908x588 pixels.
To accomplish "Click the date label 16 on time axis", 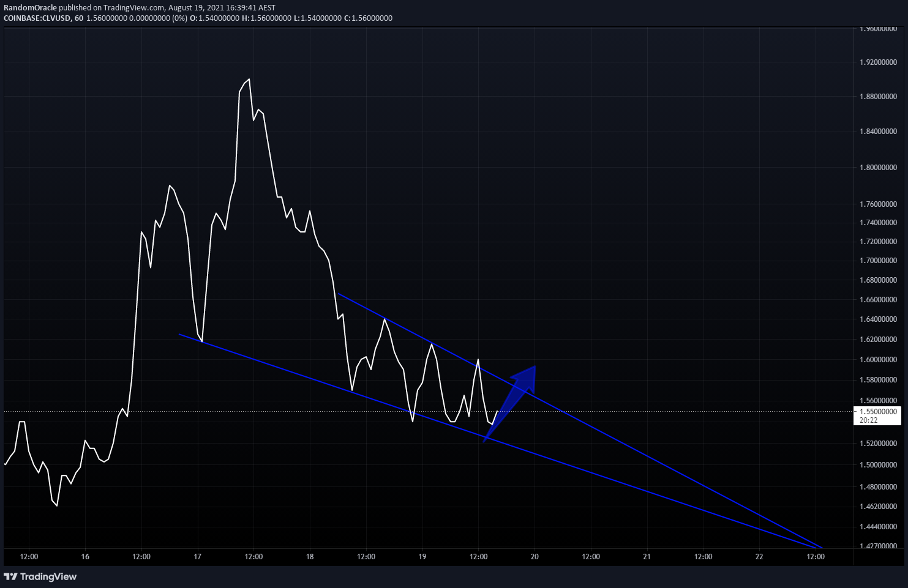I will pos(85,557).
